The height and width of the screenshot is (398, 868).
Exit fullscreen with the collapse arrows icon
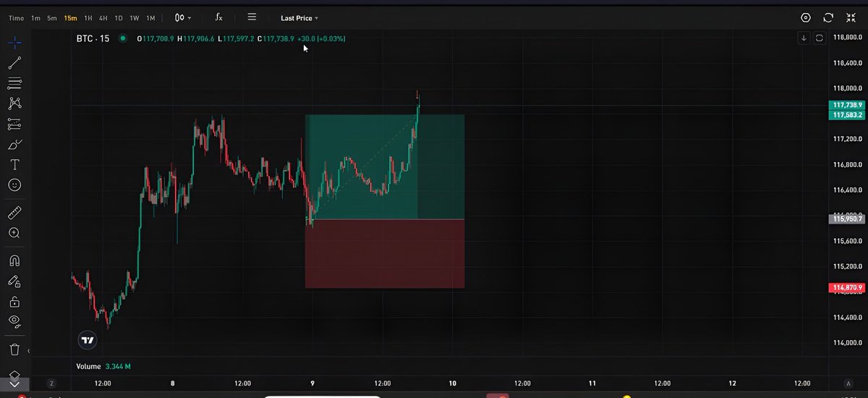(851, 17)
